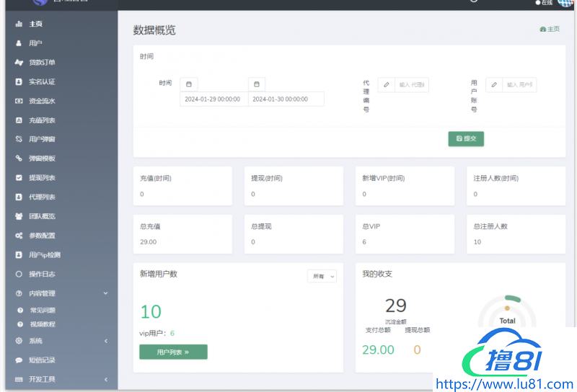The height and width of the screenshot is (392, 577).
Task: Click the 主页 bar chart icon in sidebar
Action: [x=19, y=24]
